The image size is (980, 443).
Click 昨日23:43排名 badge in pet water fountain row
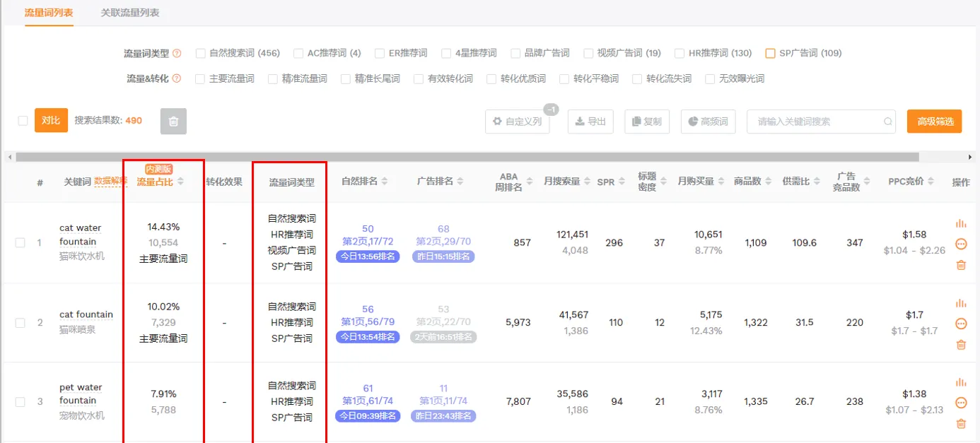(x=443, y=416)
